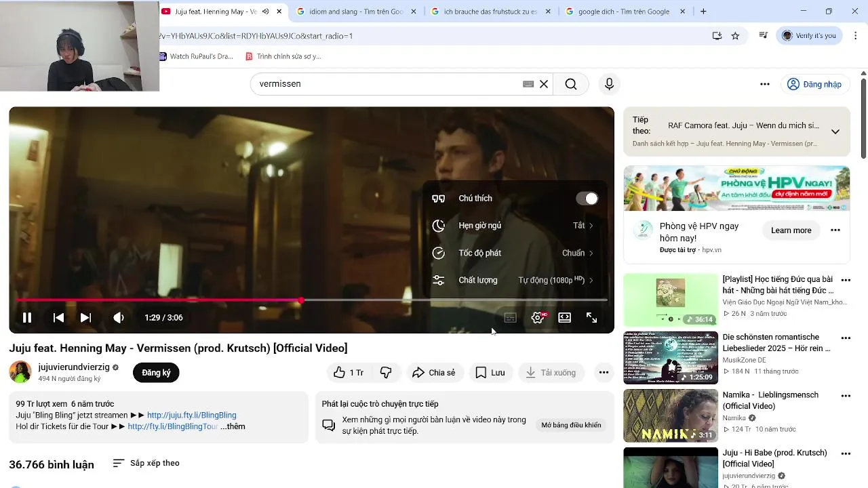The height and width of the screenshot is (488, 868).
Task: Close the idiom and slang tab
Action: pyautogui.click(x=414, y=12)
